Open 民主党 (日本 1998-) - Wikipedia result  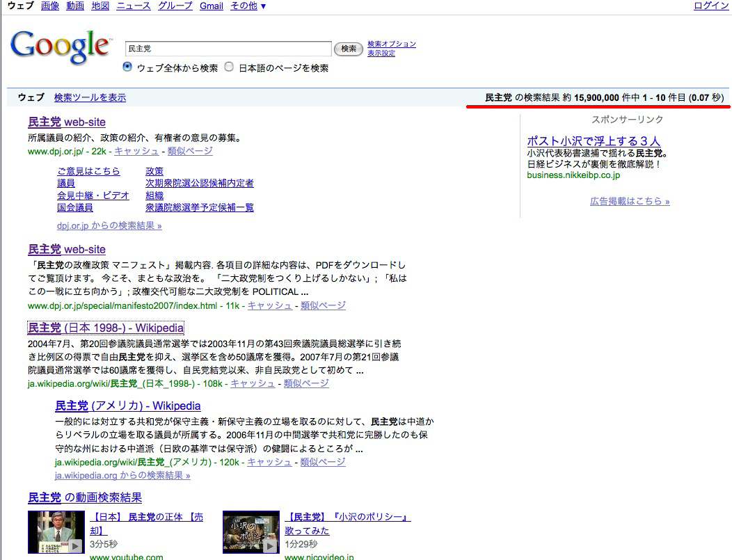(106, 328)
